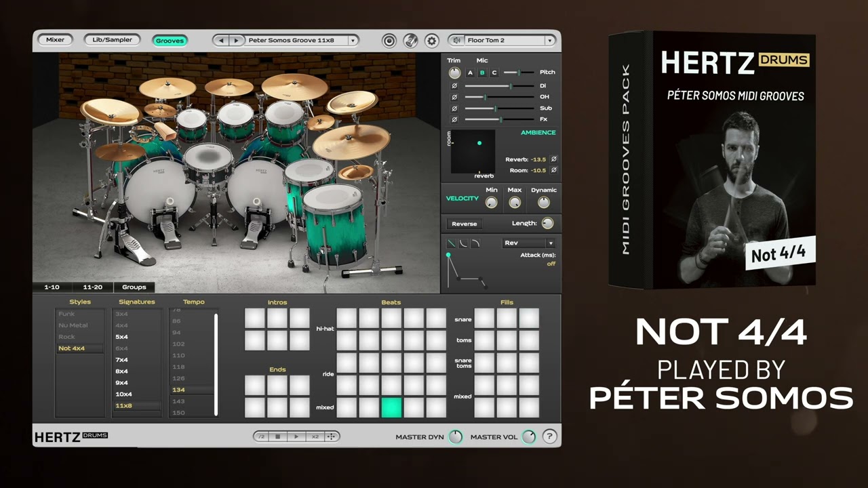The image size is (868, 488).
Task: Toggle phase invert for Sub channel
Action: pos(454,108)
